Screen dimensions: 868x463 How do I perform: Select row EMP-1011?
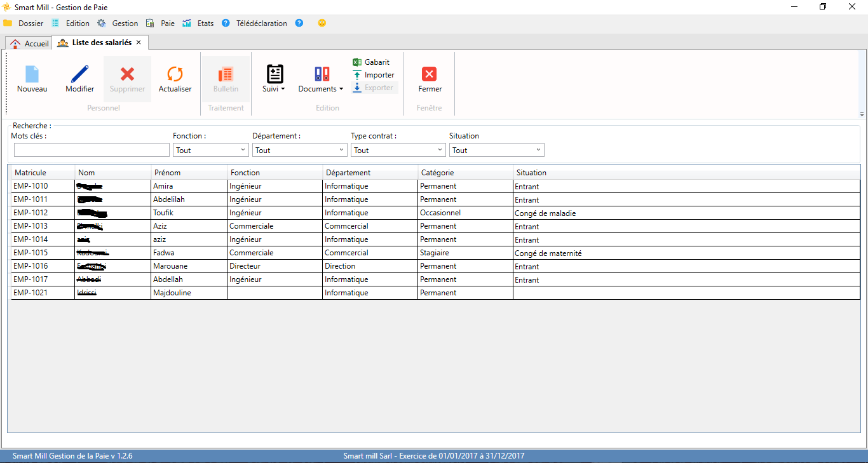[435, 199]
